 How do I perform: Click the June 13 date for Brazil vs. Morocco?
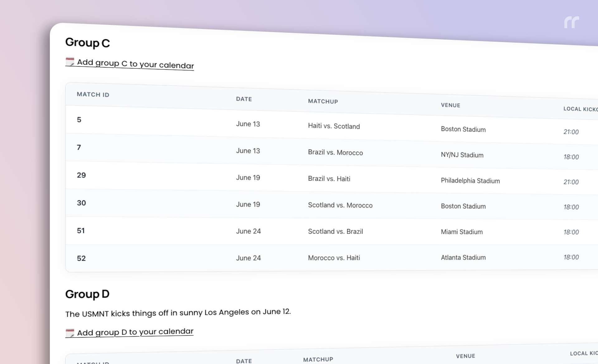[248, 151]
